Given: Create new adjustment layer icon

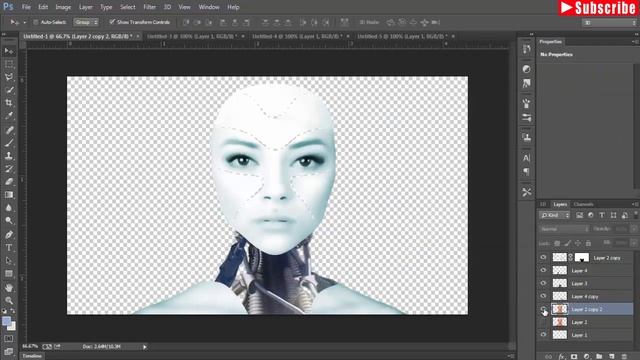Looking at the screenshot, I should click(x=587, y=356).
